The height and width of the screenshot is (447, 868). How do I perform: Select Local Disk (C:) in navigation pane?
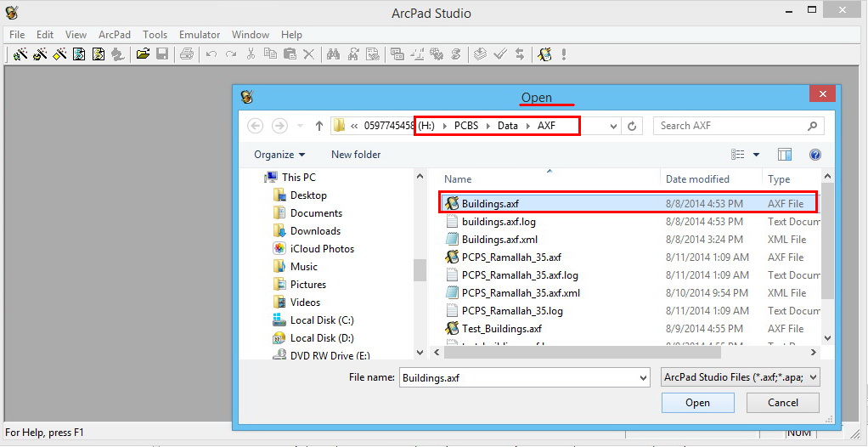(x=313, y=320)
